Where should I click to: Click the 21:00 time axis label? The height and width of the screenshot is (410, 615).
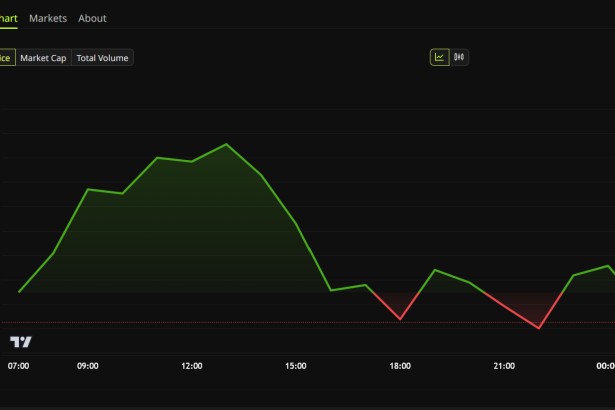(x=504, y=366)
